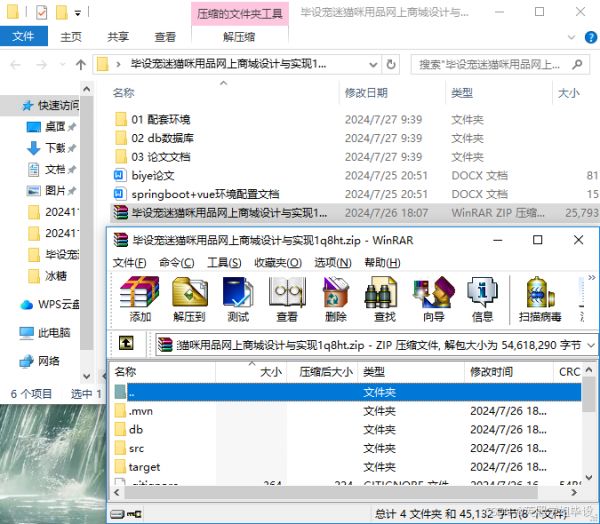Image resolution: width=600 pixels, height=524 pixels.
Task: Click the WinRAR 添加 (Add) toolbar icon
Action: click(x=139, y=299)
